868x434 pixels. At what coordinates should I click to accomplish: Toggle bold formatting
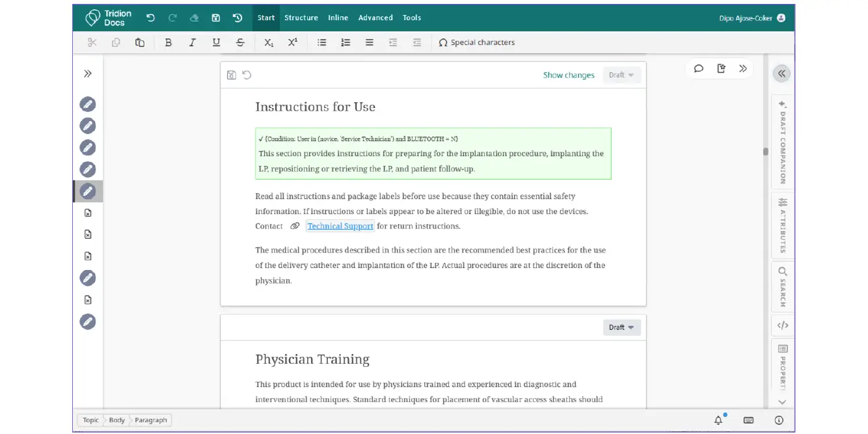point(169,42)
